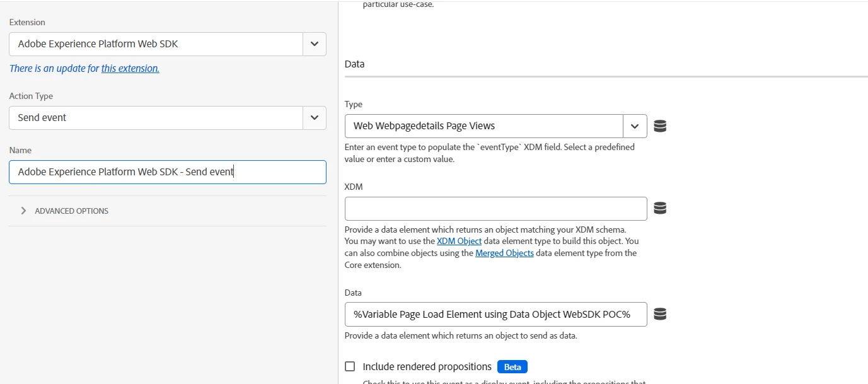Open data element picker beside Data field

click(x=660, y=314)
